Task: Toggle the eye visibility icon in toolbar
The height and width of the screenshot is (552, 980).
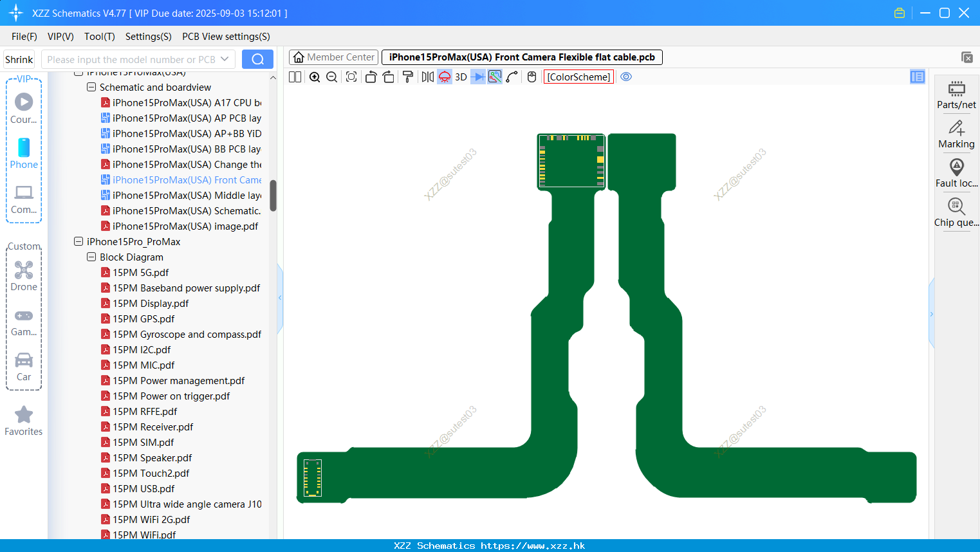Action: click(x=626, y=77)
